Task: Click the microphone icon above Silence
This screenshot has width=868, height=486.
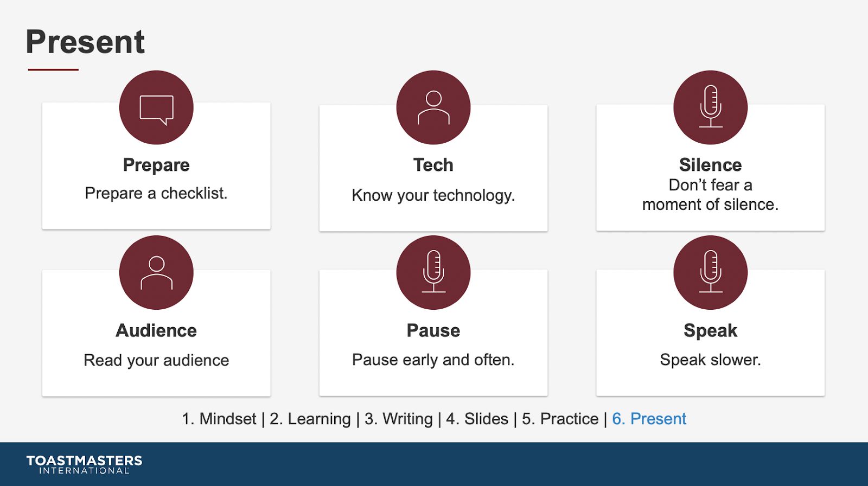Action: (x=710, y=107)
